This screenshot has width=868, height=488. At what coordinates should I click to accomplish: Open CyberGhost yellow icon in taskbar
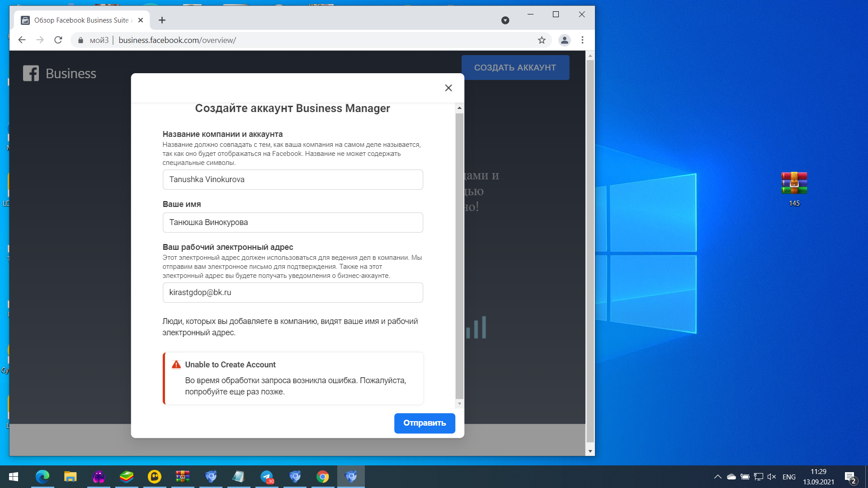155,477
